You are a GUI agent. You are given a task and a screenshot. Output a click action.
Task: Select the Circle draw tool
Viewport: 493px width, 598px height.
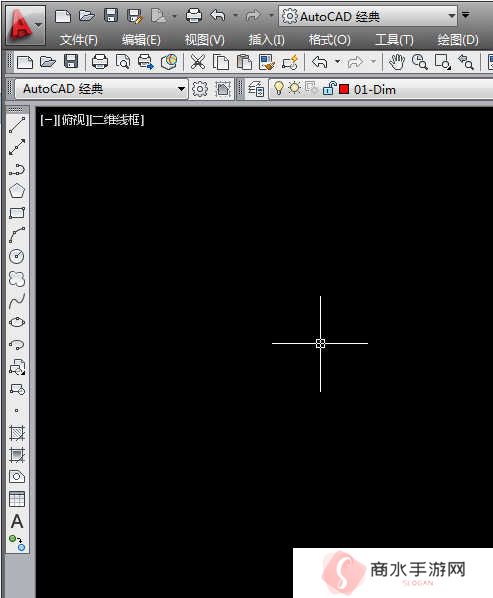(x=17, y=256)
